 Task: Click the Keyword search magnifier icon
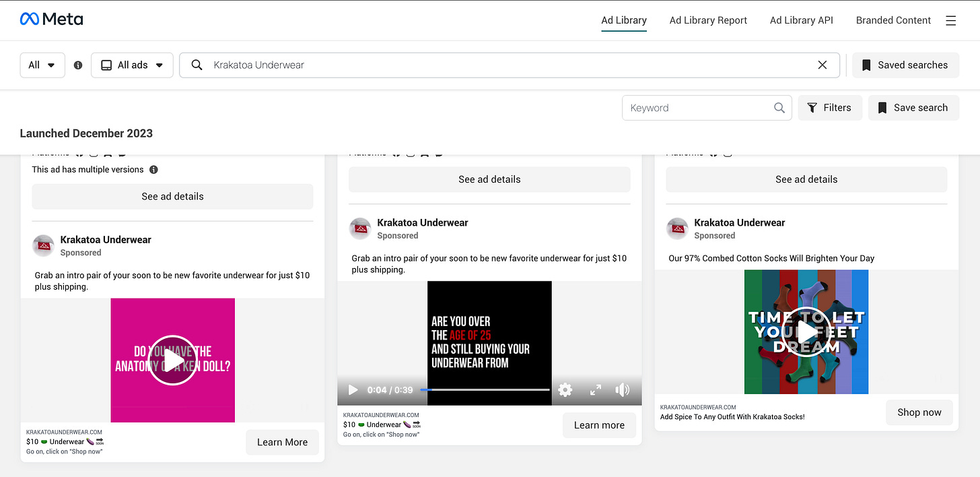click(779, 108)
